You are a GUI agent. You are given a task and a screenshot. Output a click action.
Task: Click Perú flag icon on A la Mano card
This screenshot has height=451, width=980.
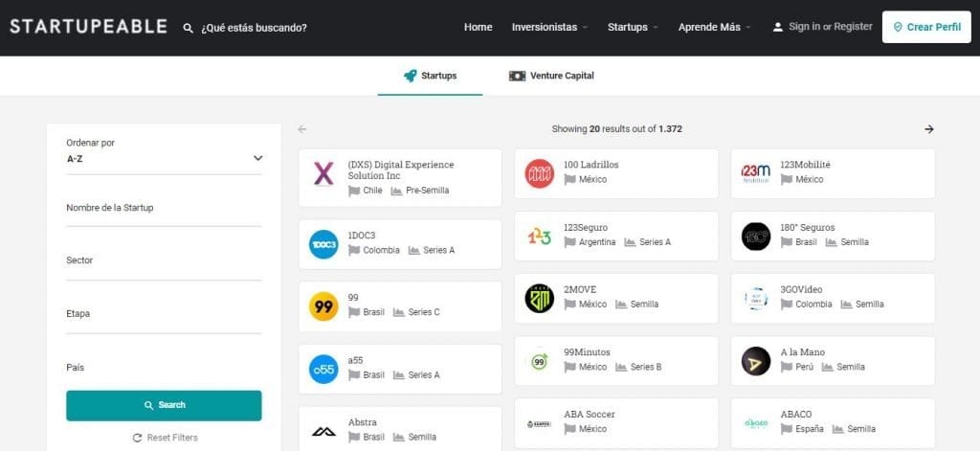787,367
